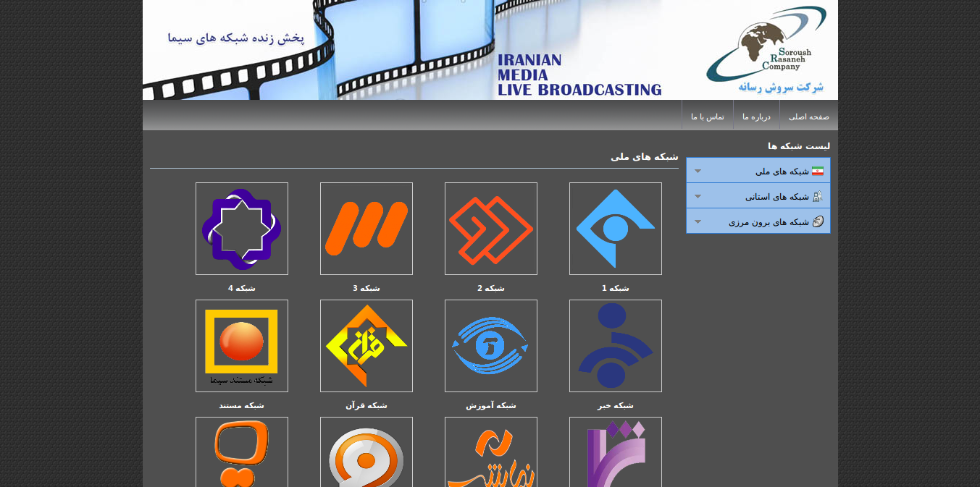Image resolution: width=980 pixels, height=487 pixels.
Task: Open the درباره ما about page
Action: point(756,117)
